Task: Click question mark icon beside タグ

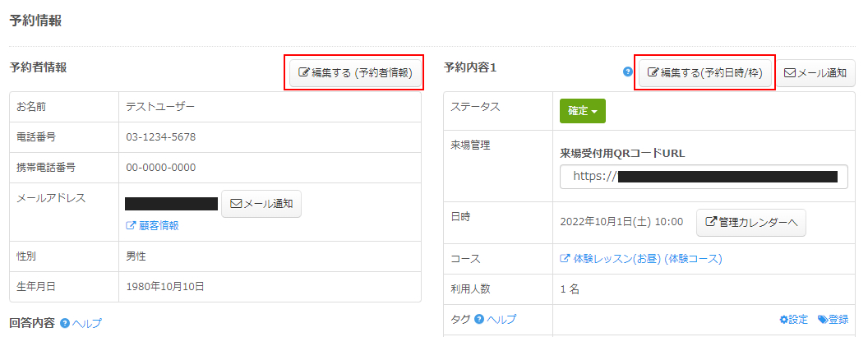Action: click(x=479, y=319)
